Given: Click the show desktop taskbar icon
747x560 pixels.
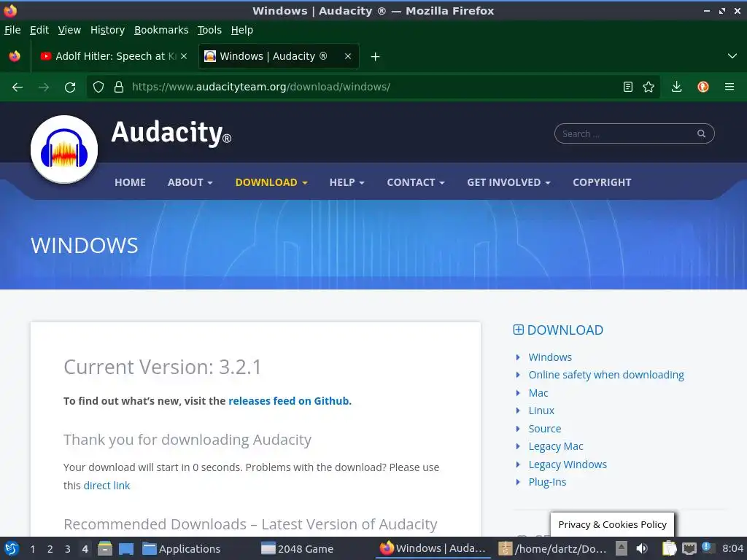Looking at the screenshot, I should 125,548.
